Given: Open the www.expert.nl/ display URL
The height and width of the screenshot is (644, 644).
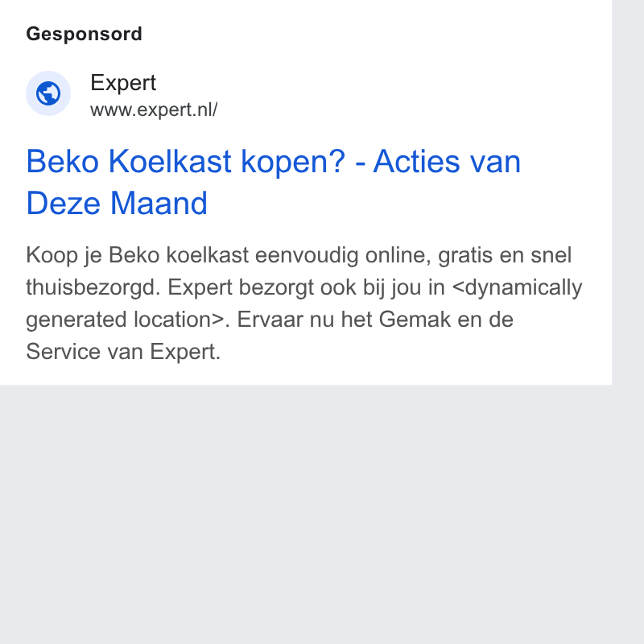Looking at the screenshot, I should (154, 109).
